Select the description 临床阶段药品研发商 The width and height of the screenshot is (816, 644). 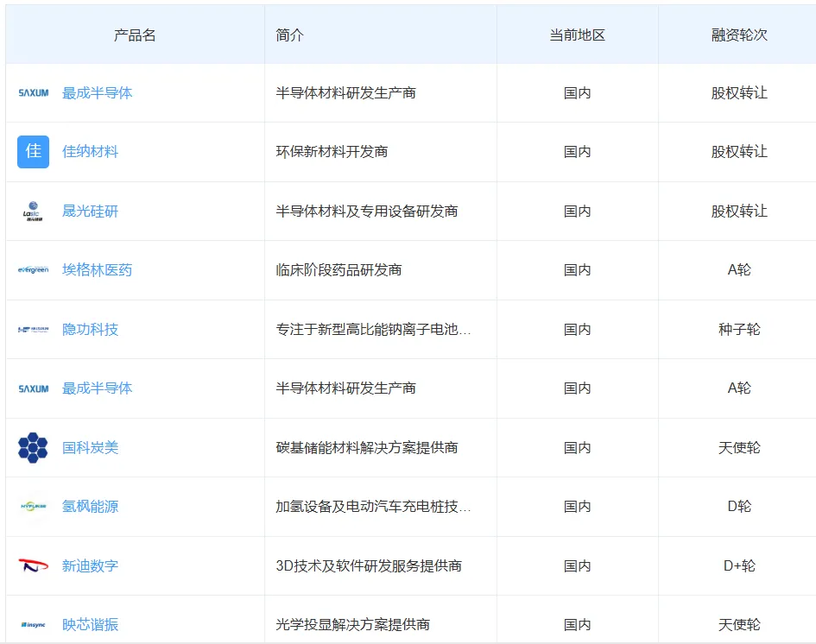pyautogui.click(x=338, y=269)
